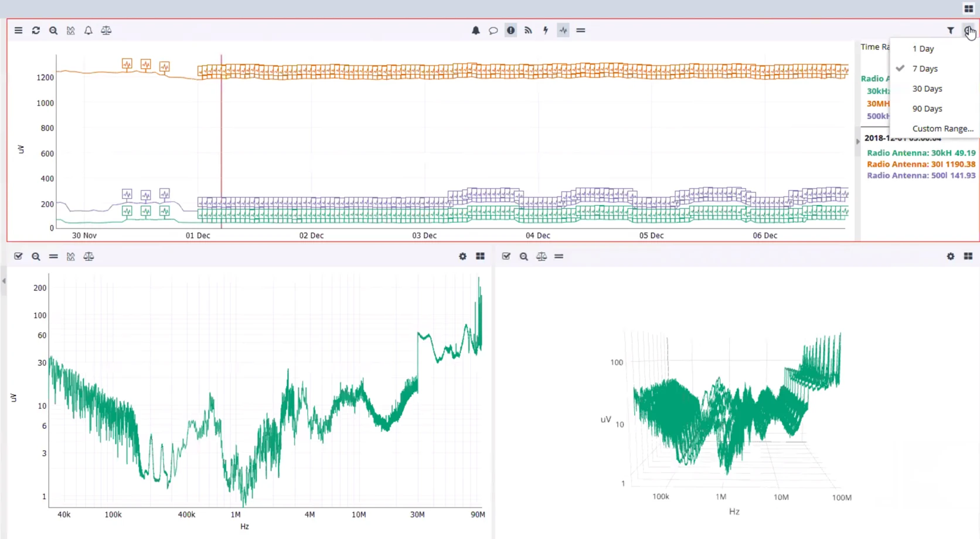The image size is (980, 539).
Task: Click the refresh icon in trend toolbar
Action: (36, 30)
